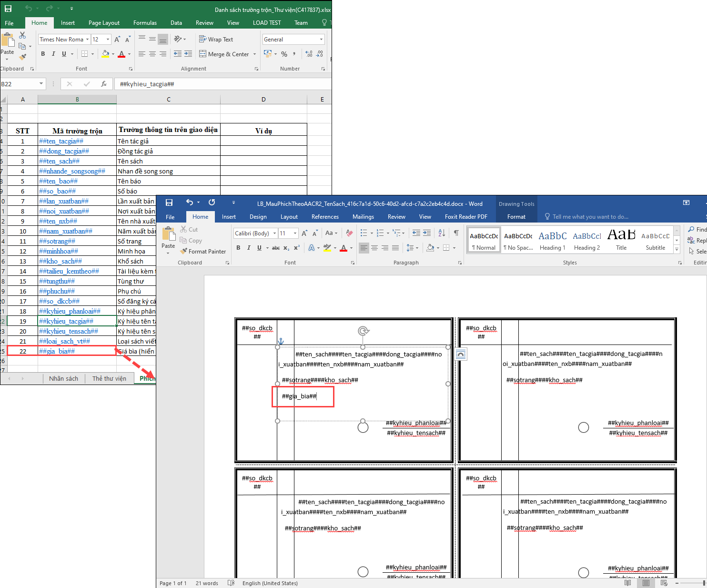Apply the Heading 1 style
This screenshot has width=707, height=588.
(553, 241)
